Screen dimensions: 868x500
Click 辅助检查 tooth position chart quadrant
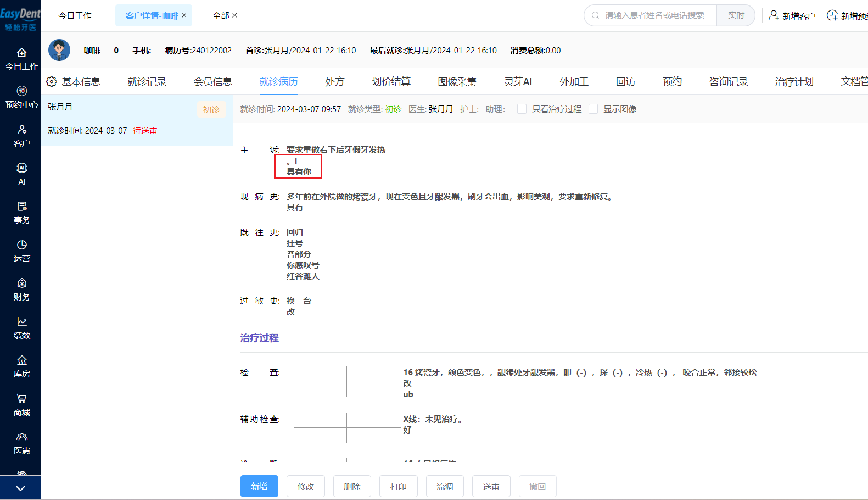point(346,428)
